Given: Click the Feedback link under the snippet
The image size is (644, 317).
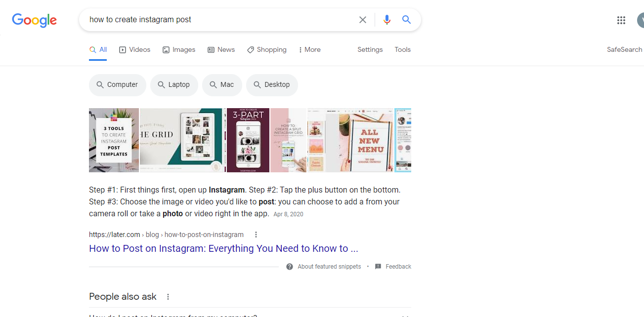Looking at the screenshot, I should point(398,267).
